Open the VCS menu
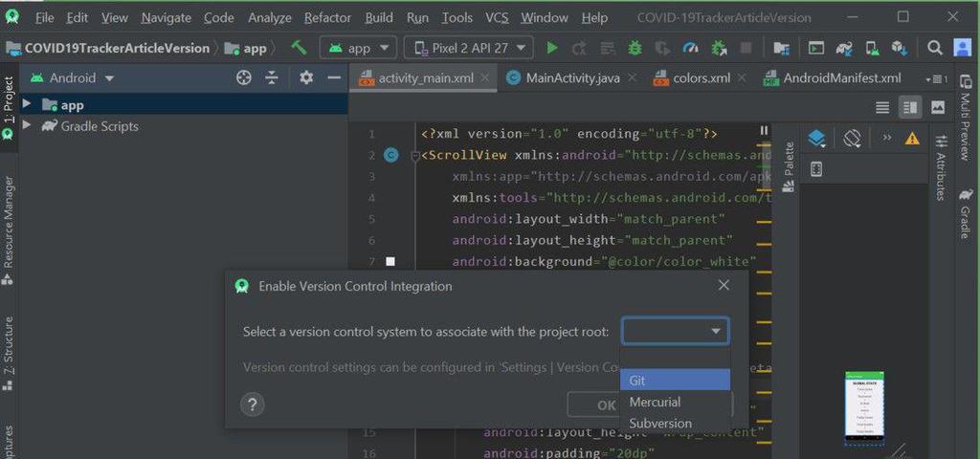The image size is (980, 459). coord(497,17)
